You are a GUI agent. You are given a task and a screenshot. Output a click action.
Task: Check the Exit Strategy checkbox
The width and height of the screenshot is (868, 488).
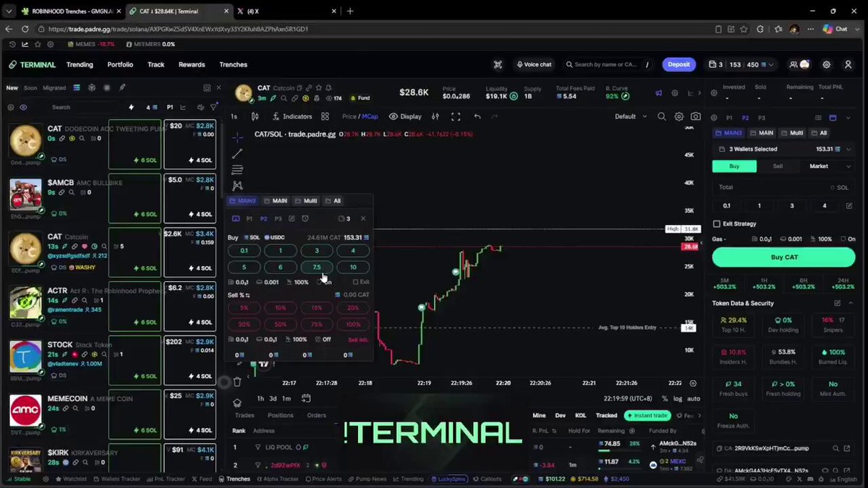(x=717, y=224)
